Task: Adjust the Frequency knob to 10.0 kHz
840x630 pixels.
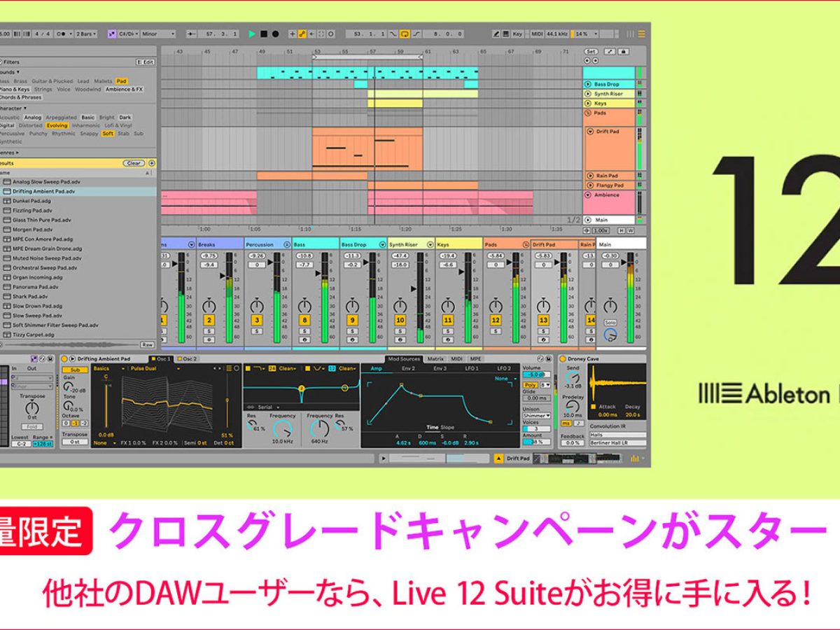Action: tap(282, 427)
